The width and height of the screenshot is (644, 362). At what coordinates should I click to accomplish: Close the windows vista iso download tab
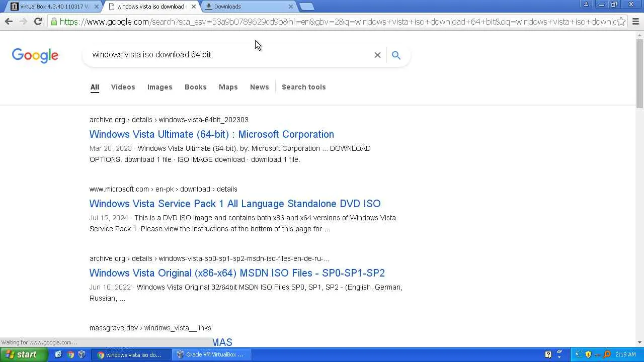[193, 7]
